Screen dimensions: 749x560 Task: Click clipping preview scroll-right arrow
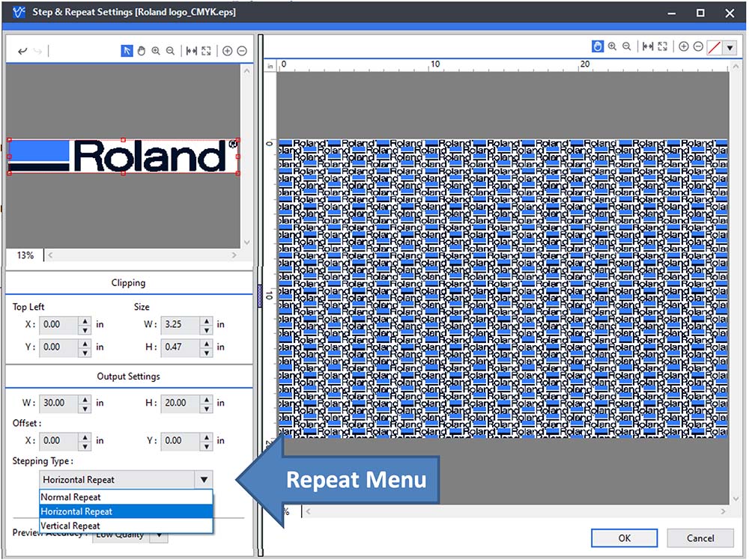coord(234,255)
